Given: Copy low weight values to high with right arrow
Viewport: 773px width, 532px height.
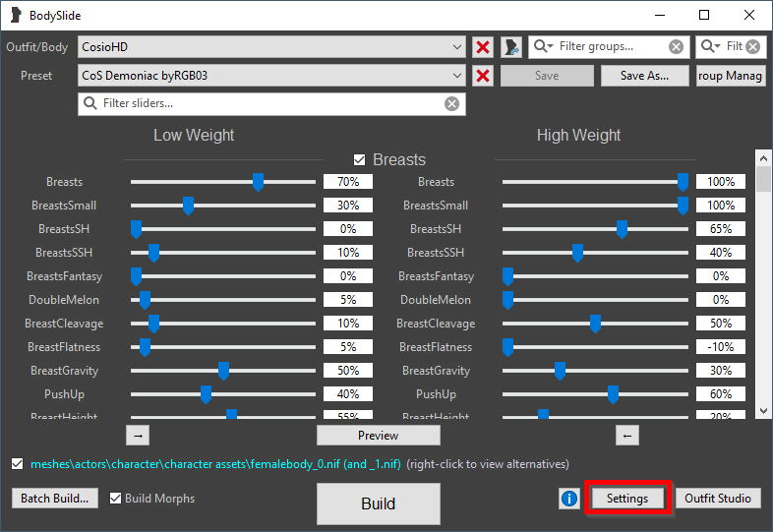Looking at the screenshot, I should click(138, 436).
